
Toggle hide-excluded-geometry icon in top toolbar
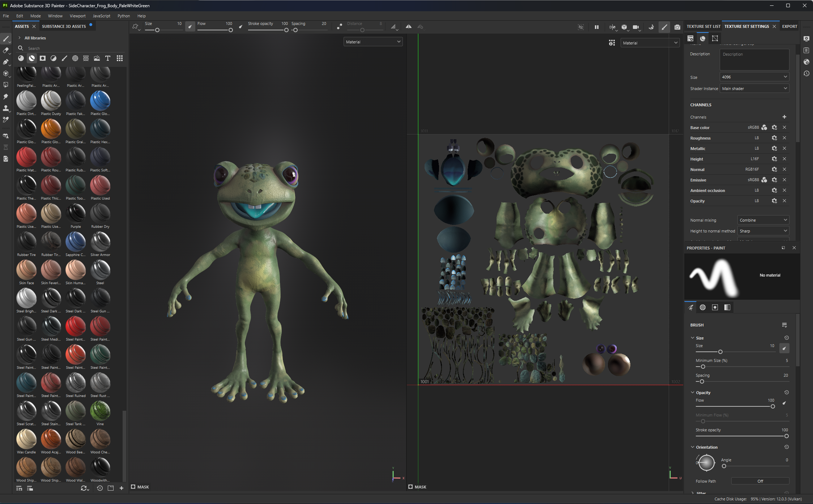pyautogui.click(x=581, y=27)
